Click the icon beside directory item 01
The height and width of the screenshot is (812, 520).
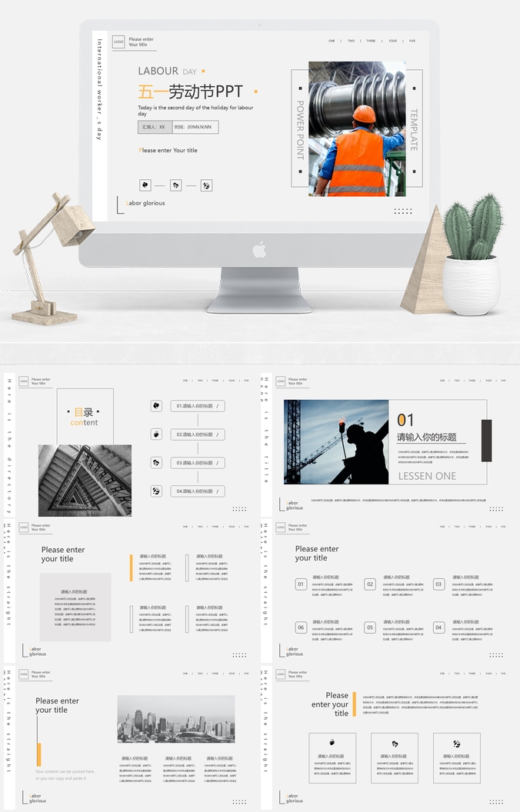coord(156,406)
